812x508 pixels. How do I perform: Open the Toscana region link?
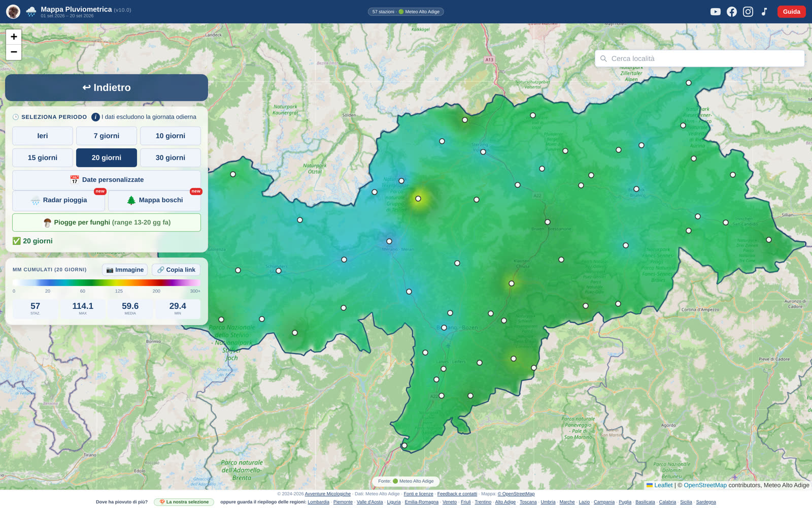tap(528, 502)
